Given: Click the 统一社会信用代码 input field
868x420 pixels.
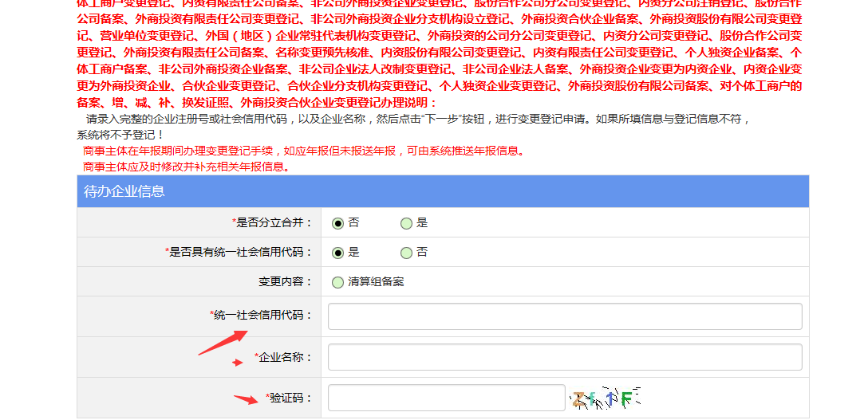Looking at the screenshot, I should coord(565,316).
